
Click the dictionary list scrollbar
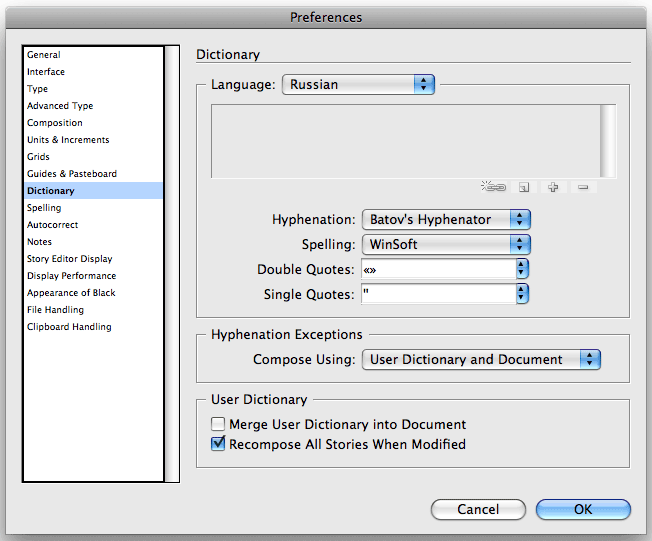pyautogui.click(x=607, y=141)
